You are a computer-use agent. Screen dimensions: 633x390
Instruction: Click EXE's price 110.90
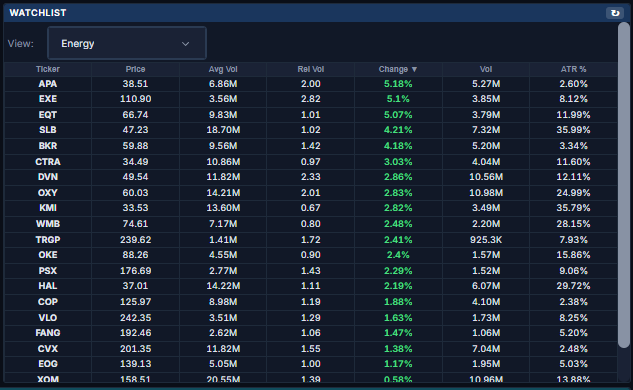pos(135,99)
